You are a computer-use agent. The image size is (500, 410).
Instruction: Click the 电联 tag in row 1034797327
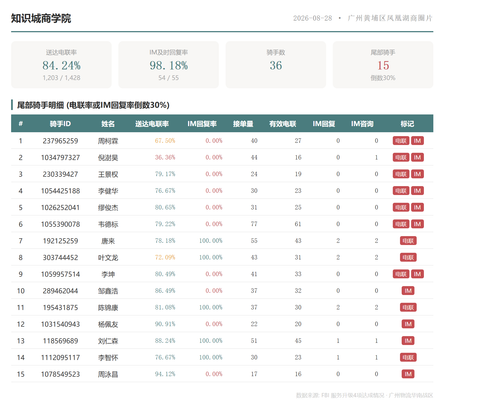pyautogui.click(x=401, y=157)
